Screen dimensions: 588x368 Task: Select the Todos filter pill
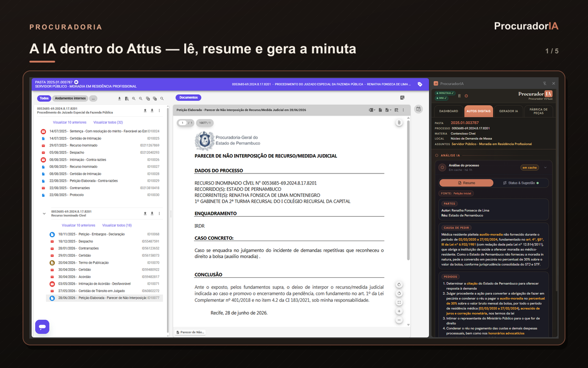44,98
